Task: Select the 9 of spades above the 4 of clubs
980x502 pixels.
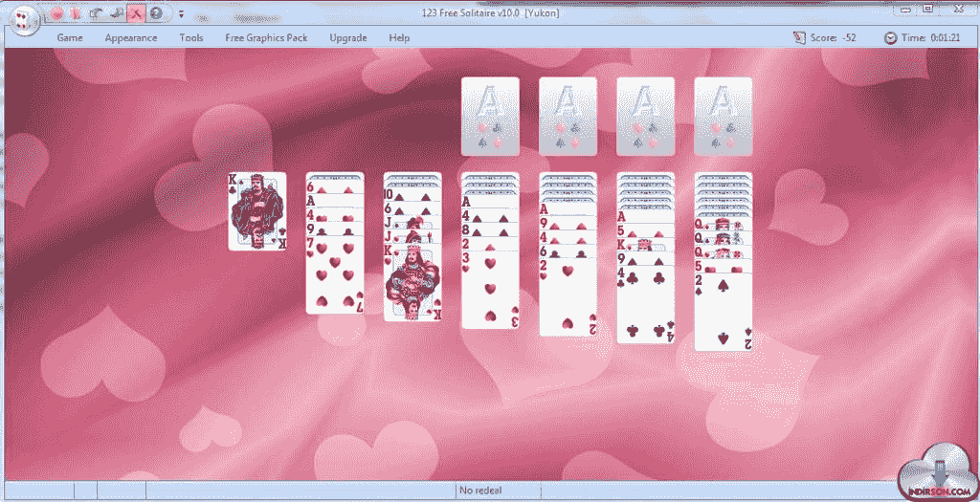Action: pos(646,259)
